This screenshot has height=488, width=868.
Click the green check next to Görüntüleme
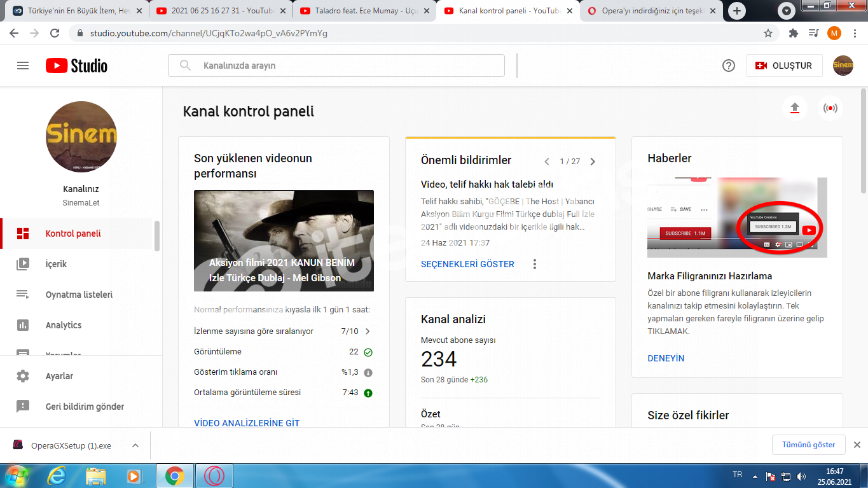(x=368, y=352)
